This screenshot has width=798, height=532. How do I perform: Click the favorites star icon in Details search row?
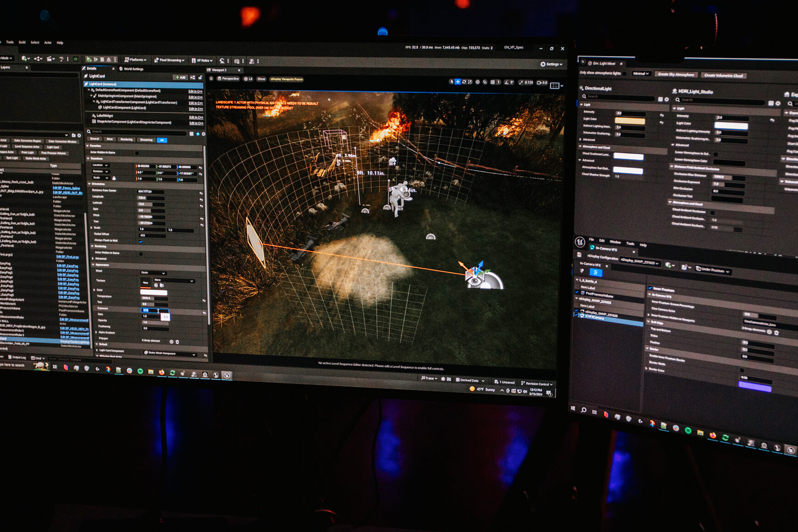(x=198, y=134)
